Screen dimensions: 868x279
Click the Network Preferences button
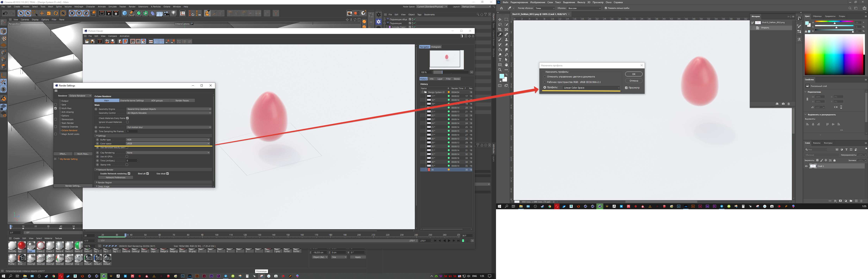pos(116,177)
